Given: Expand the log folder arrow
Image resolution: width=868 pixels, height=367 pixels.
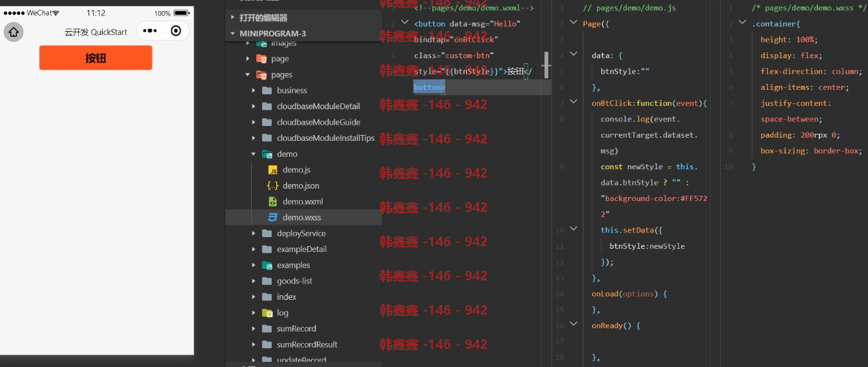Looking at the screenshot, I should click(254, 313).
